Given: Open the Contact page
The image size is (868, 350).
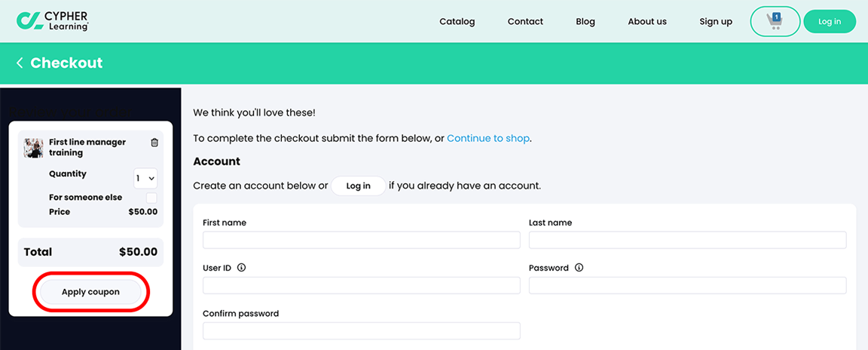Looking at the screenshot, I should click(x=525, y=22).
